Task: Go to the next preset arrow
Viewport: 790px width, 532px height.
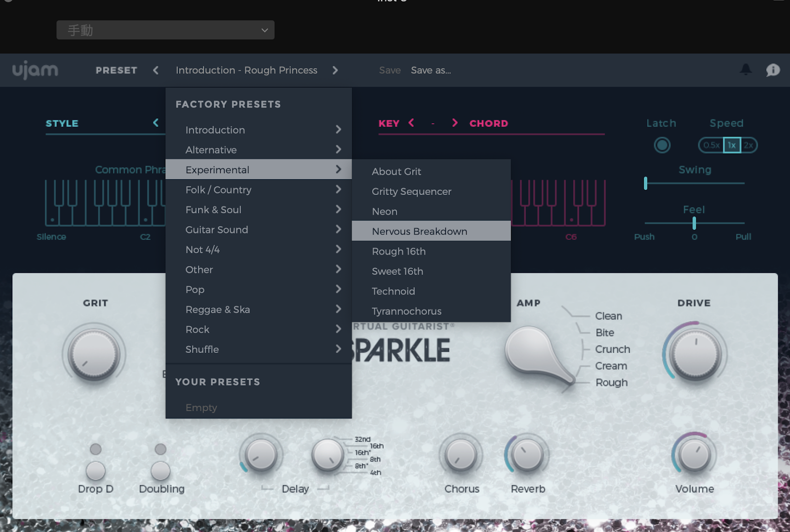Action: tap(335, 70)
